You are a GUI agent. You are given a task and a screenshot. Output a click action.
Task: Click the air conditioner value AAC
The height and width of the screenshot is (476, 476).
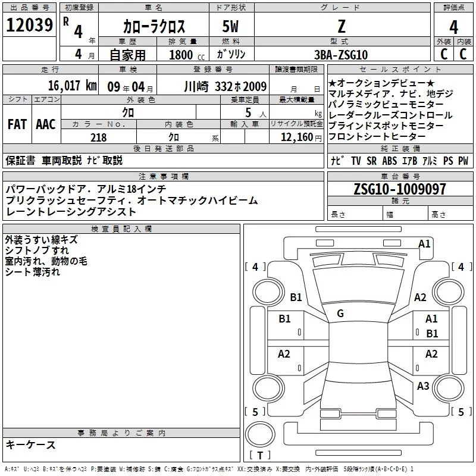click(46, 124)
